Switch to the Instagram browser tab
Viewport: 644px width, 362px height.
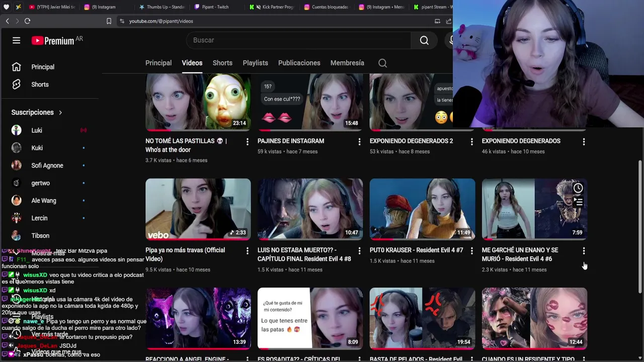pos(103,7)
